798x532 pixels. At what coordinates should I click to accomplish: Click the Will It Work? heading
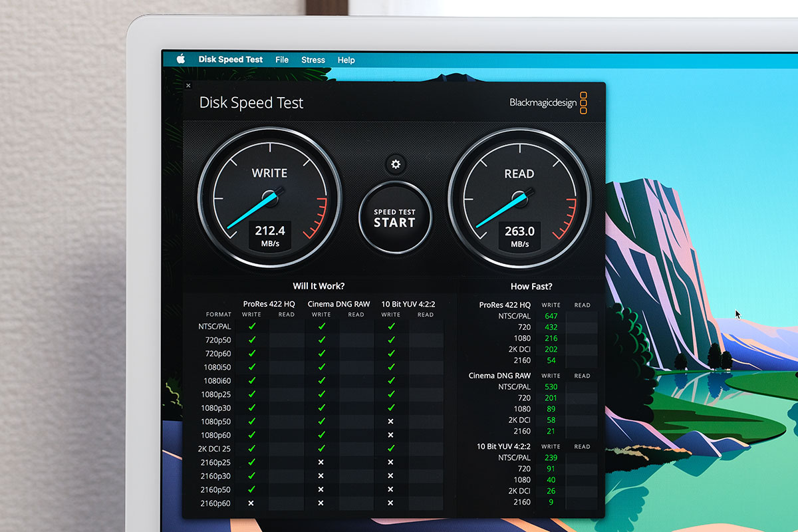click(319, 286)
